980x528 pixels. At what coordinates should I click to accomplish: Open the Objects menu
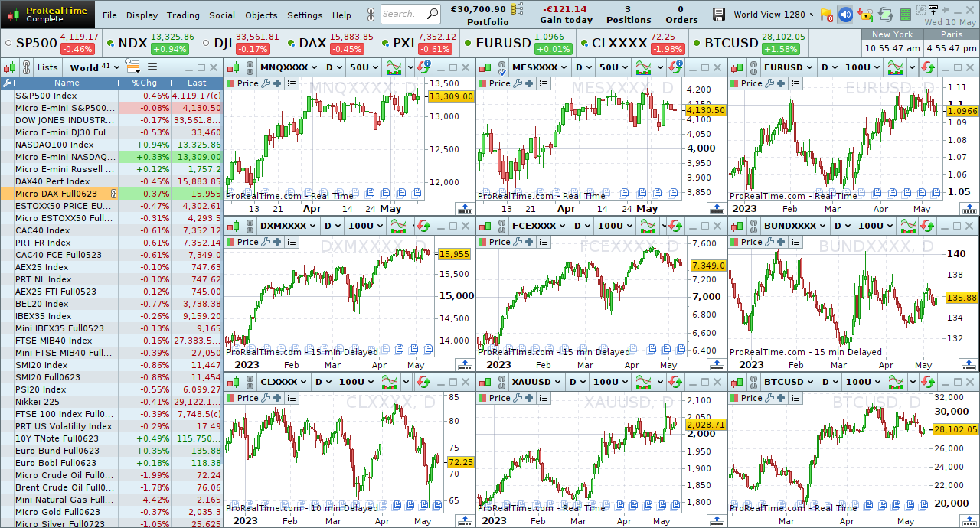[261, 15]
